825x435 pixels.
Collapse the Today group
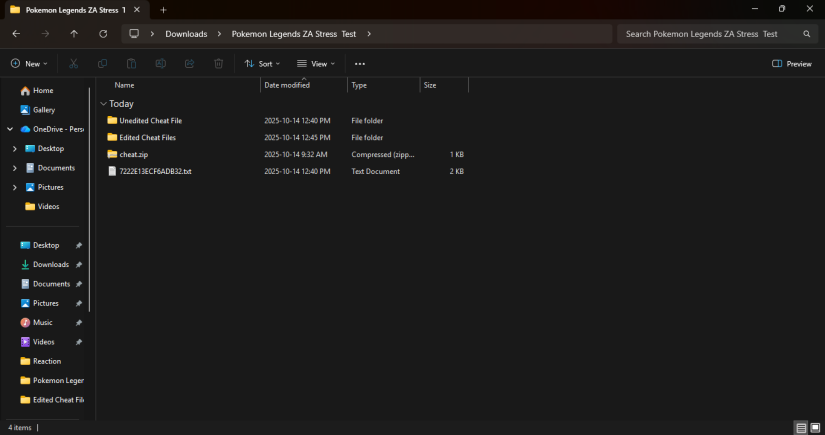click(x=104, y=104)
